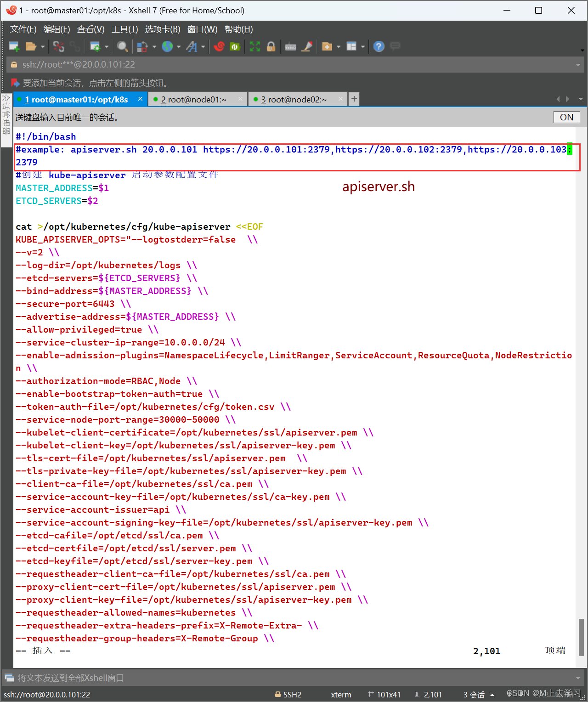Toggle full screen green arrows icon
Screen dimensions: 588x702
coord(255,46)
